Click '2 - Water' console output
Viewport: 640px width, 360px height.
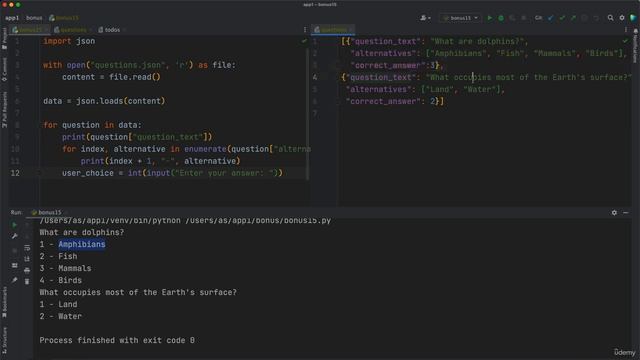(x=60, y=316)
